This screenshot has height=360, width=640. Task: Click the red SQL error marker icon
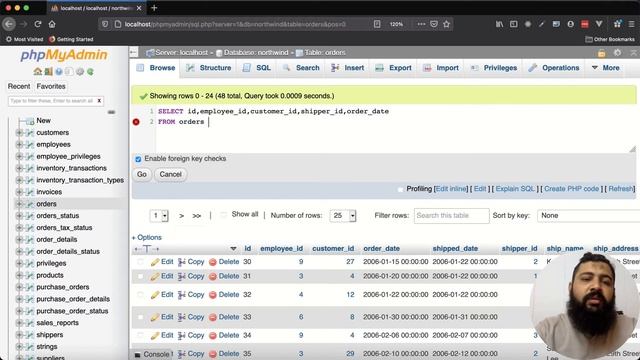(136, 122)
